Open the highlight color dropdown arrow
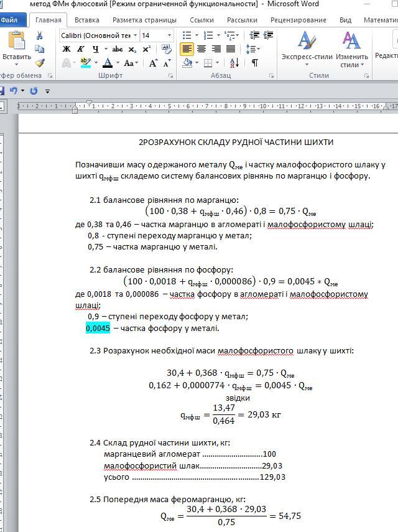The height and width of the screenshot is (532, 398). coord(96,63)
